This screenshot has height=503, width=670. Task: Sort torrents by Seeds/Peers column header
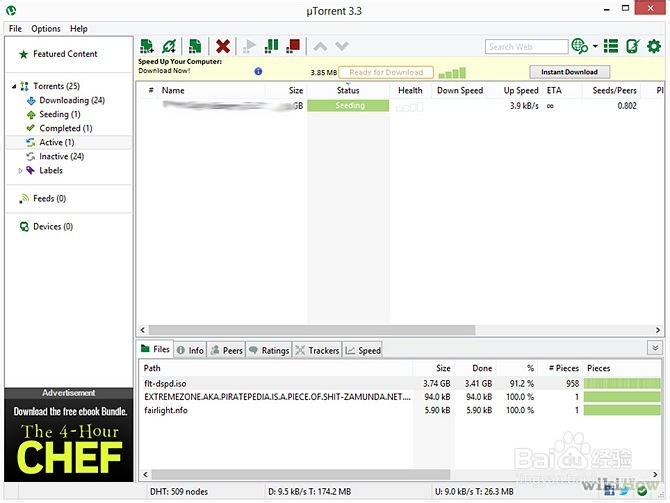click(x=614, y=91)
